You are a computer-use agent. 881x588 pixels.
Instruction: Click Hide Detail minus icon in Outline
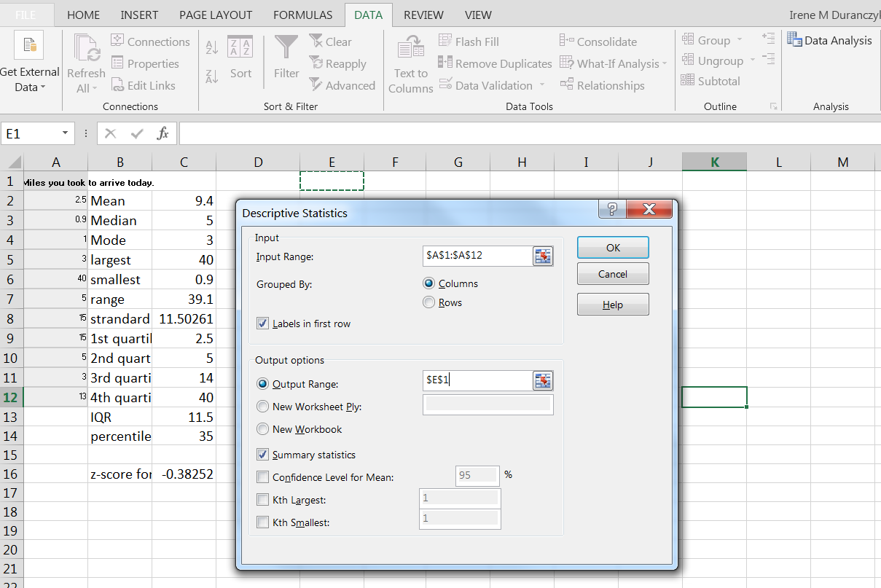pyautogui.click(x=768, y=58)
